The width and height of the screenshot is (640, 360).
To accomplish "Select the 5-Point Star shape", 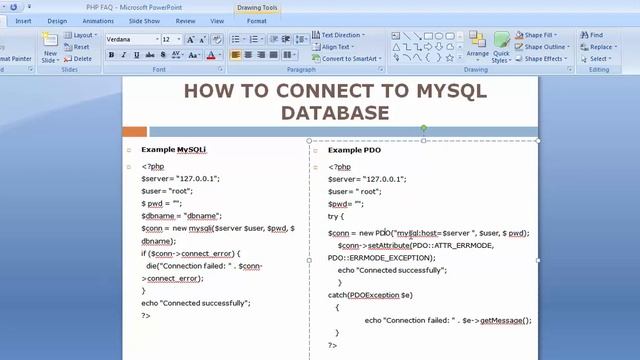I will pyautogui.click(x=449, y=58).
